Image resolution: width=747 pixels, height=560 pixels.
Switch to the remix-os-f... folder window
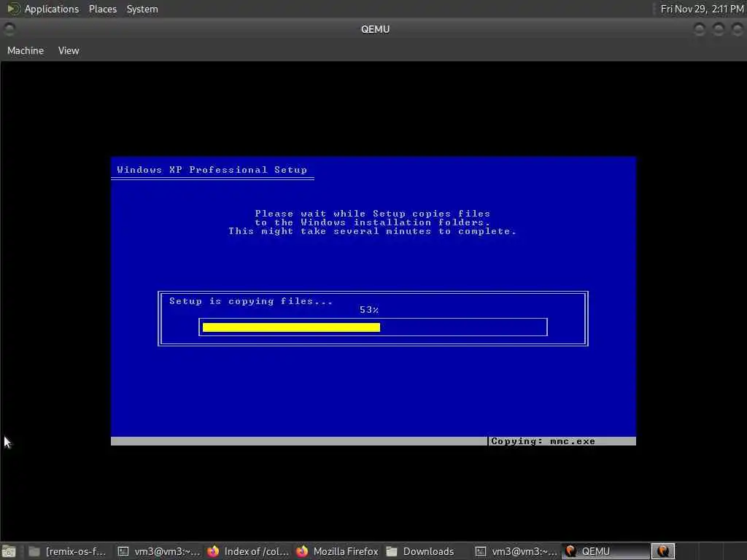66,551
